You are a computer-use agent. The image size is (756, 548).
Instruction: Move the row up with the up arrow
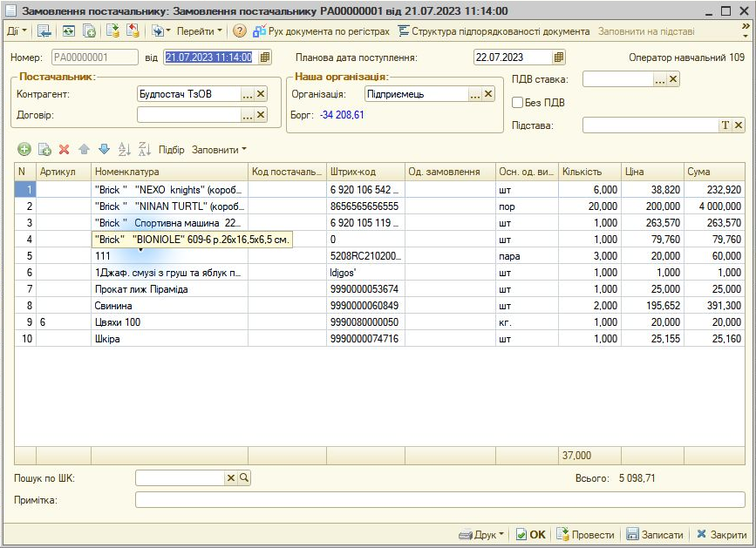(x=85, y=149)
